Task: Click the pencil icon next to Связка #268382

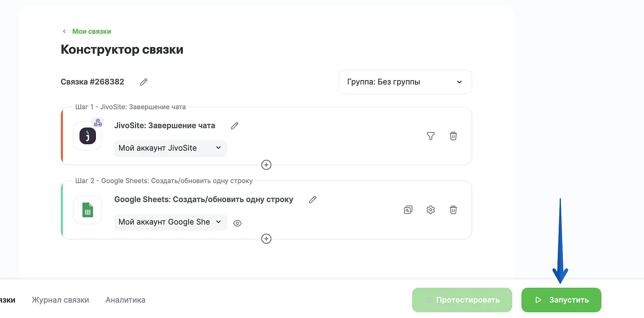Action: point(144,82)
